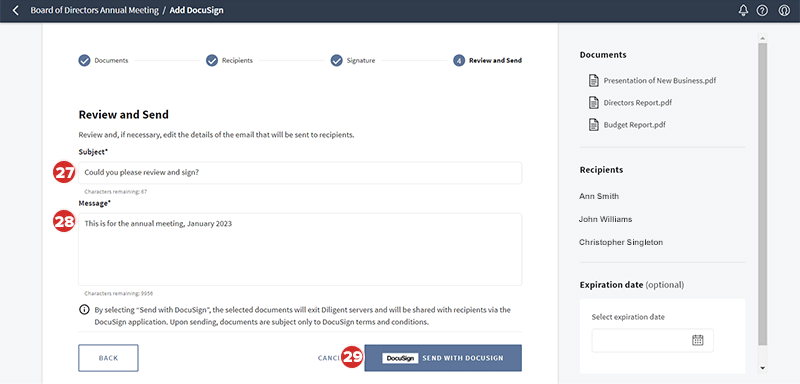
Task: Open the user profile icon
Action: point(784,10)
